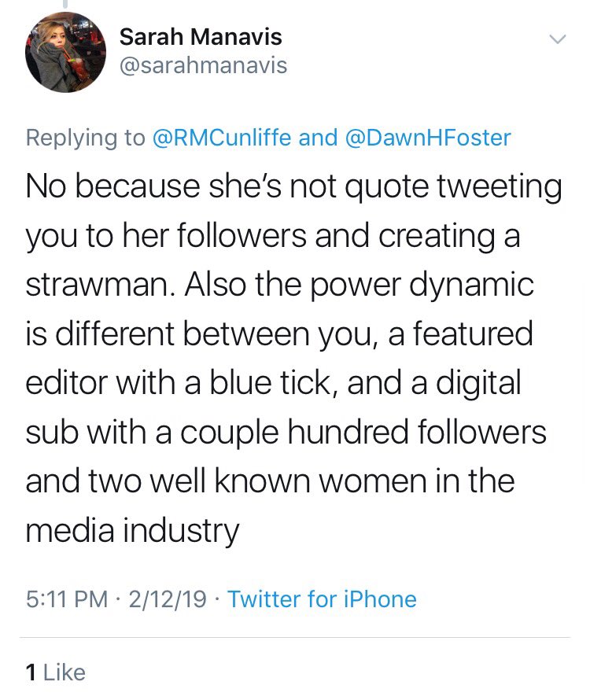Click the 'Replying to' label
This screenshot has height=700, width=590.
point(86,138)
